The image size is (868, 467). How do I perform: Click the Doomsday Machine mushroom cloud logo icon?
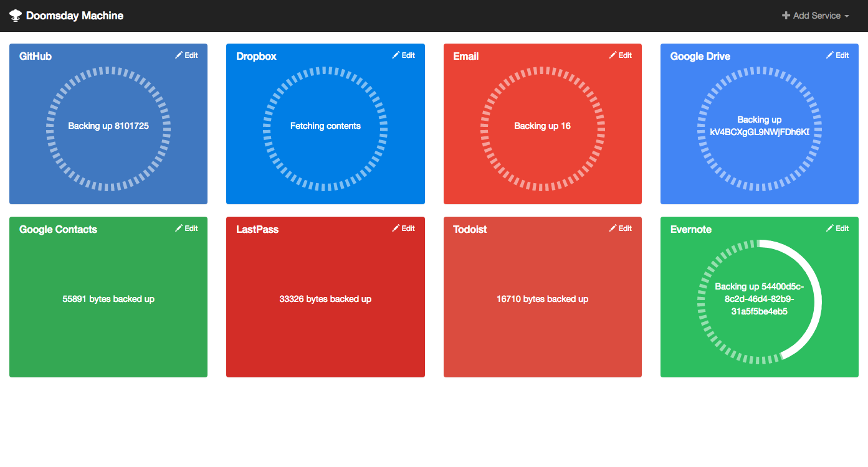pos(16,16)
